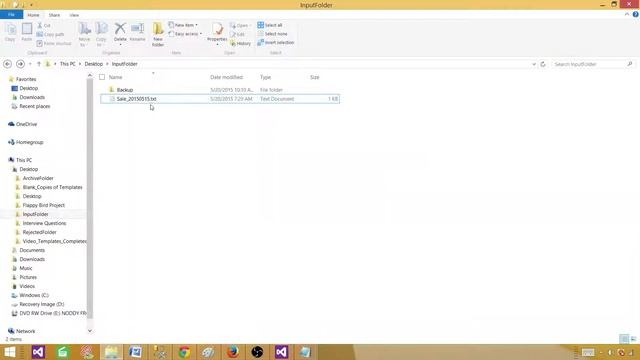
Task: Open Properties from the ribbon
Action: pyautogui.click(x=217, y=32)
